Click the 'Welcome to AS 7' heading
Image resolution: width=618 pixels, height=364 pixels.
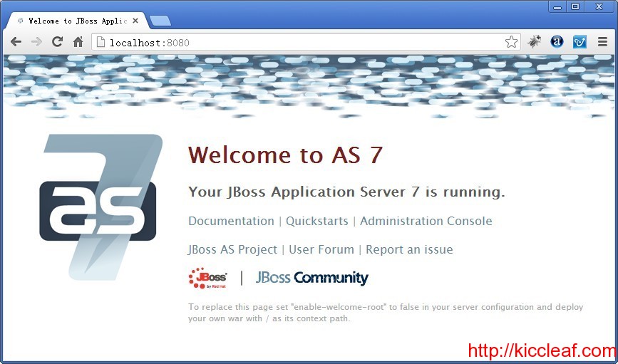pyautogui.click(x=285, y=155)
